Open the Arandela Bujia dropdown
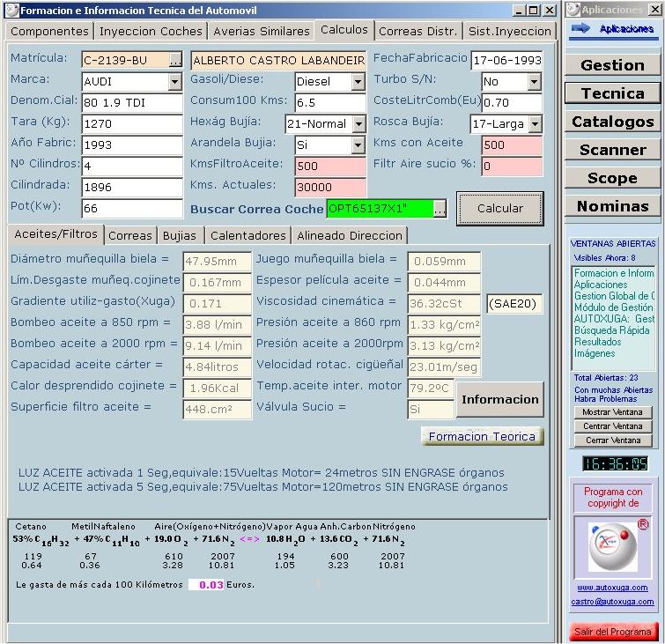The image size is (665, 644). pyautogui.click(x=358, y=145)
